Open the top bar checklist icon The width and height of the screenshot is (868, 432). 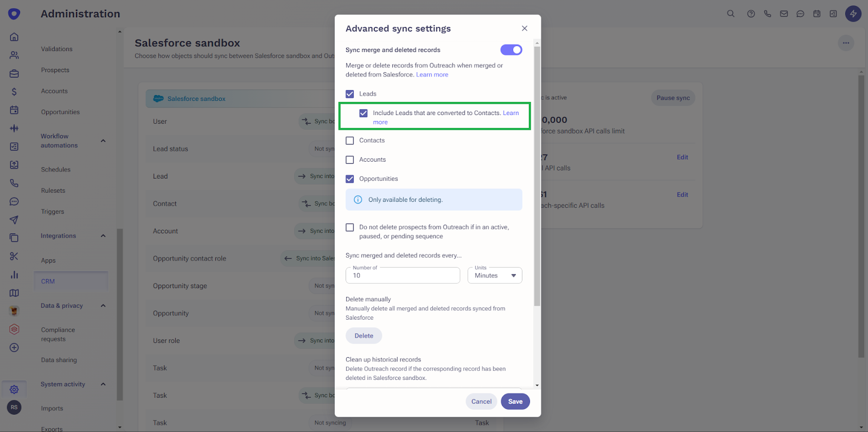tap(833, 14)
